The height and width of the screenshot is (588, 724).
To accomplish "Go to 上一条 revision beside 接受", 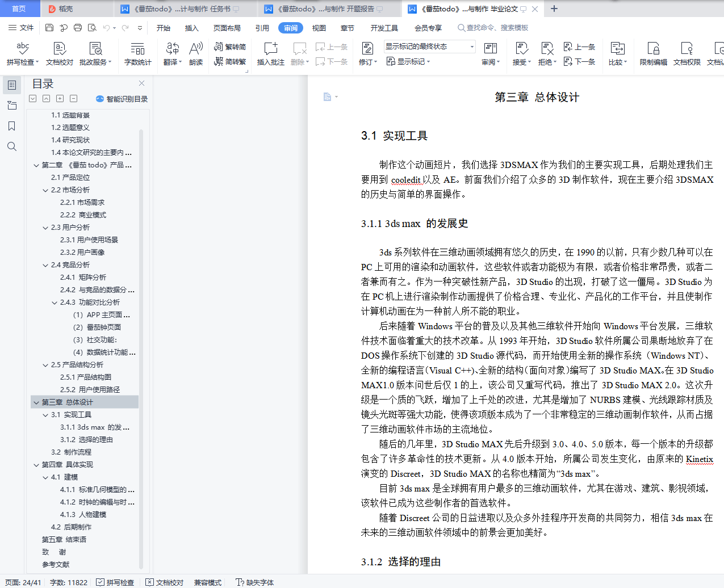I will coord(579,47).
